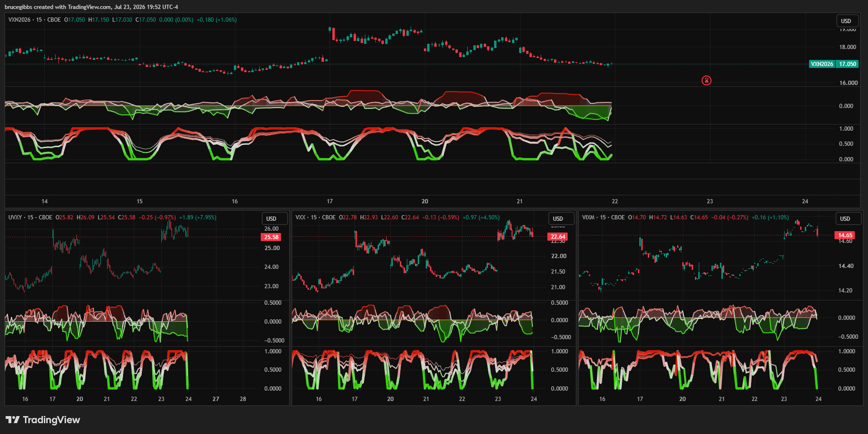868x434 pixels.
Task: Click the "H17.150" high value in VXN2026 legend
Action: click(99, 20)
